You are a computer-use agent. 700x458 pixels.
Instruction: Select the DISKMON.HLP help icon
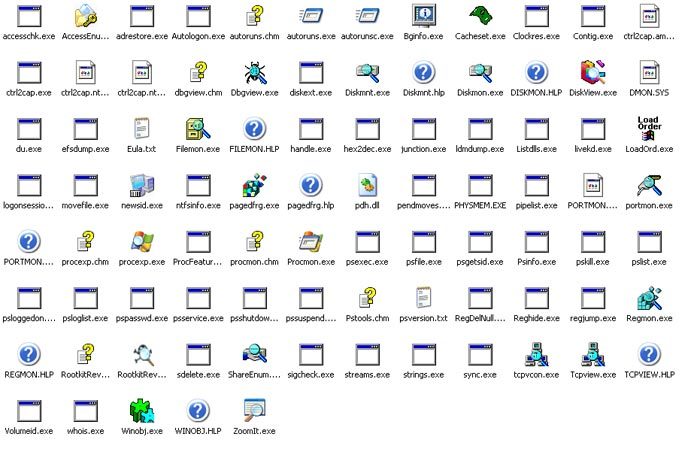point(536,72)
